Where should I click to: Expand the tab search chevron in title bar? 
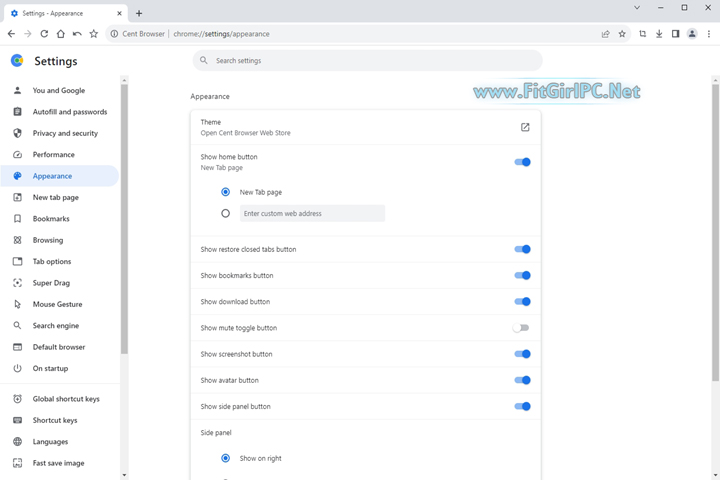[x=637, y=7]
